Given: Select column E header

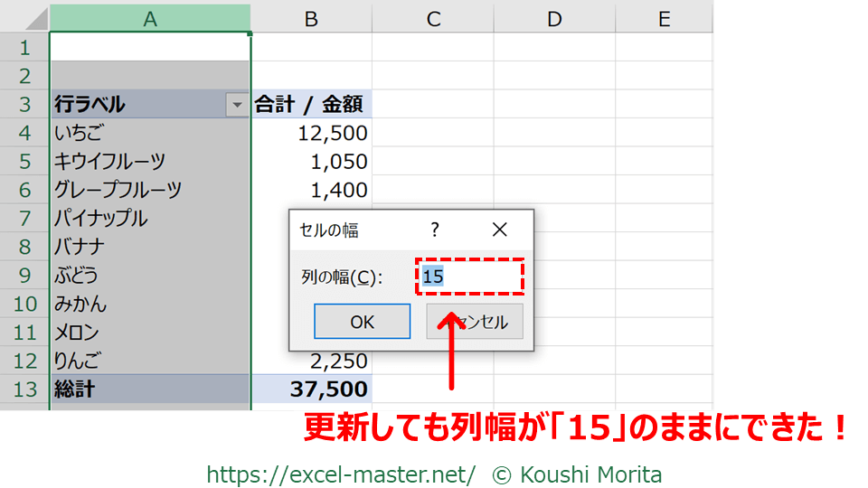Looking at the screenshot, I should (664, 18).
